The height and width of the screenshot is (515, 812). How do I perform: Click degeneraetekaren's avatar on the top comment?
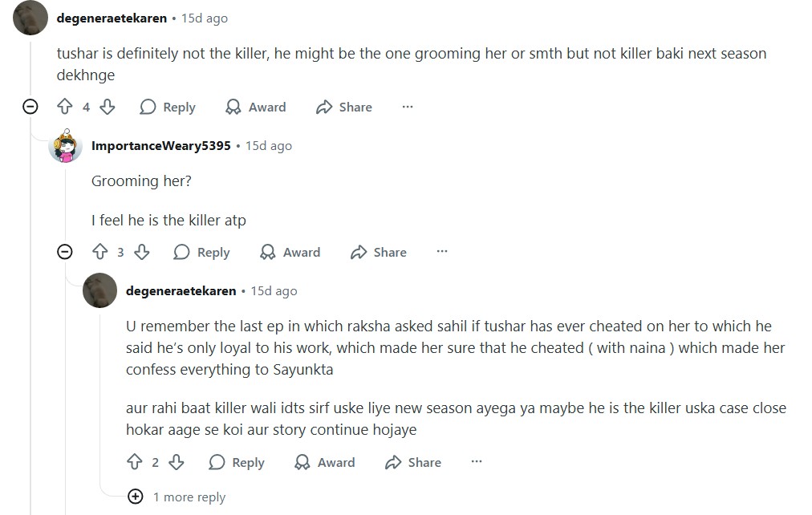(x=30, y=18)
